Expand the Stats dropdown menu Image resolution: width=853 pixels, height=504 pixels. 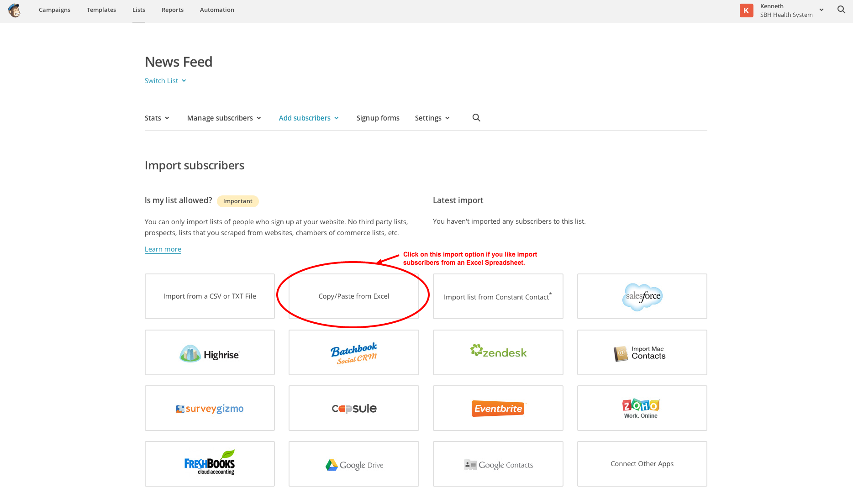(x=157, y=118)
